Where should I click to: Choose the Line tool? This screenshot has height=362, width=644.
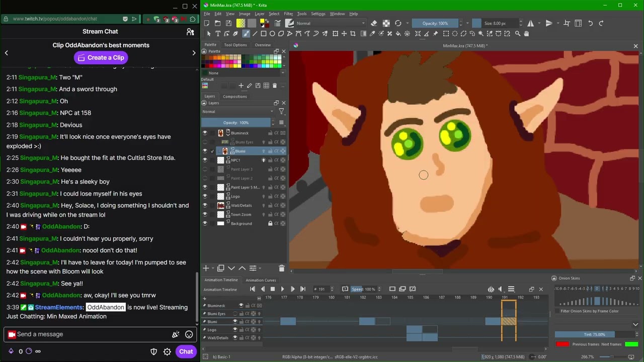tap(255, 34)
